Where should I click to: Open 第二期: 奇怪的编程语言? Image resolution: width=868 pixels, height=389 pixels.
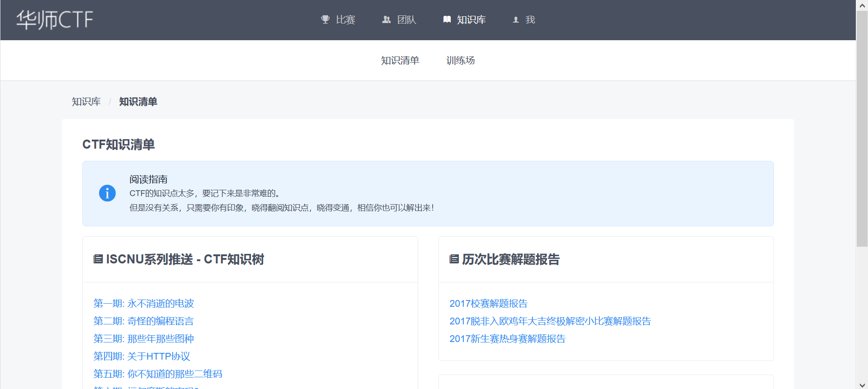click(144, 321)
